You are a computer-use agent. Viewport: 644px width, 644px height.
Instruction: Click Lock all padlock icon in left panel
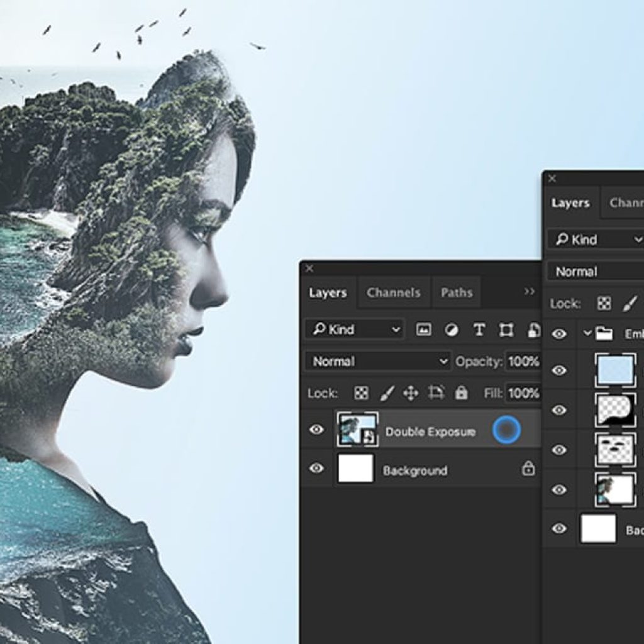pyautogui.click(x=461, y=393)
